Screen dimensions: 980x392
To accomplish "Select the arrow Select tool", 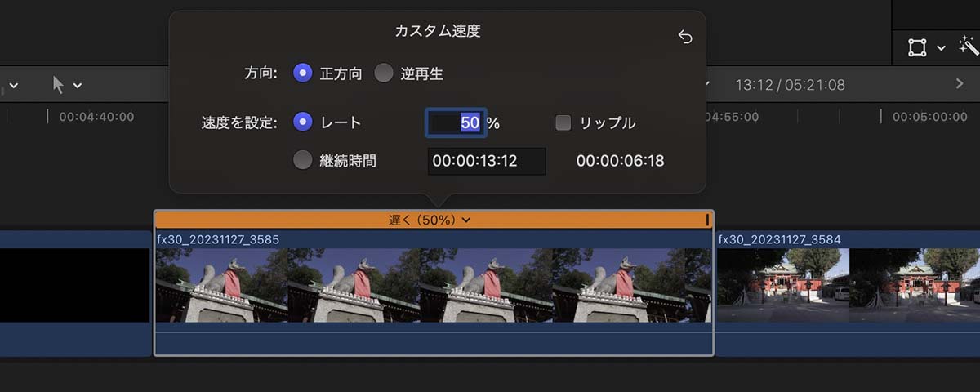I will pyautogui.click(x=58, y=84).
